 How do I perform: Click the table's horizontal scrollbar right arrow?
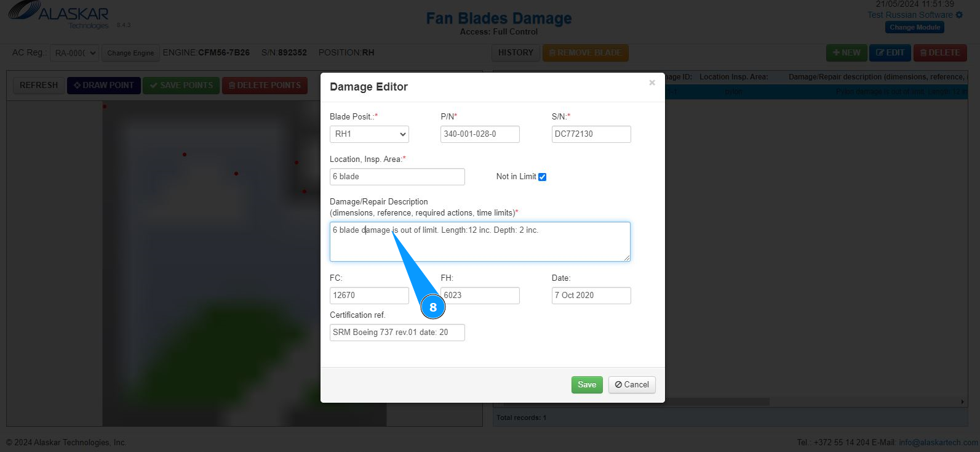pos(963,402)
